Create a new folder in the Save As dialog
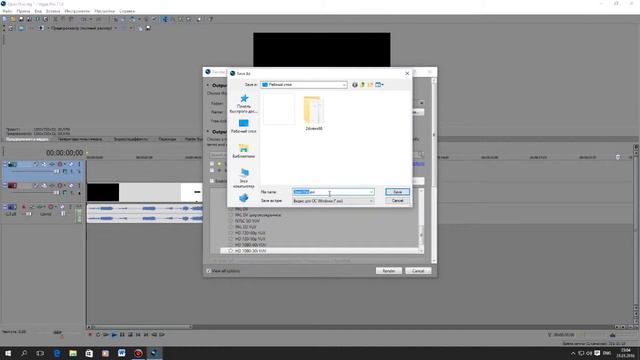640x360 pixels. coord(371,85)
